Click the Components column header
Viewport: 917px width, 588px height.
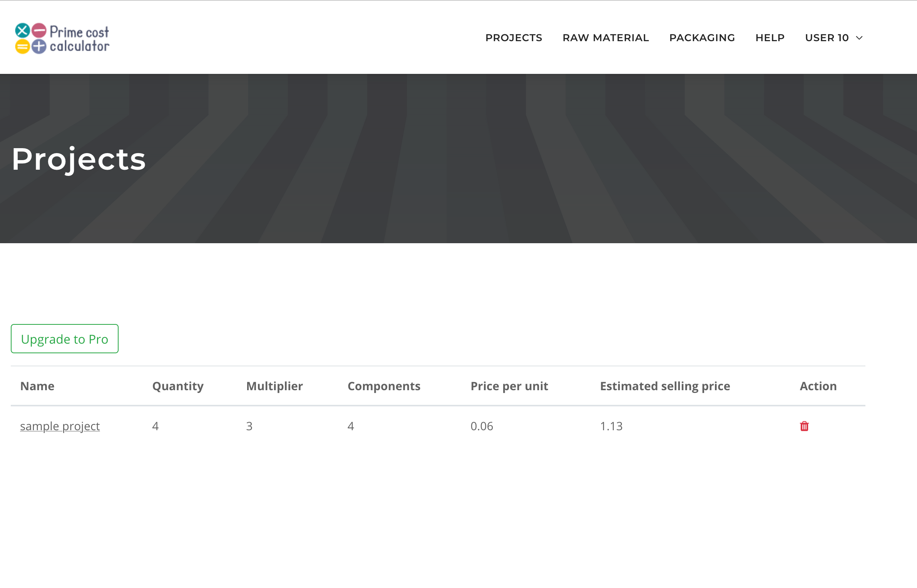point(384,386)
